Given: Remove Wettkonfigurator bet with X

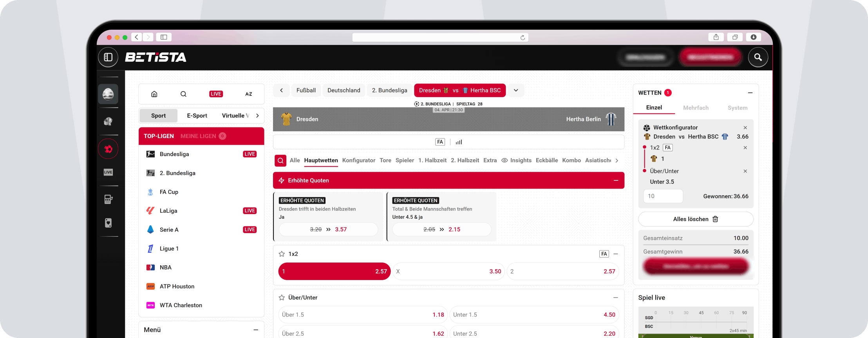Looking at the screenshot, I should [x=745, y=128].
